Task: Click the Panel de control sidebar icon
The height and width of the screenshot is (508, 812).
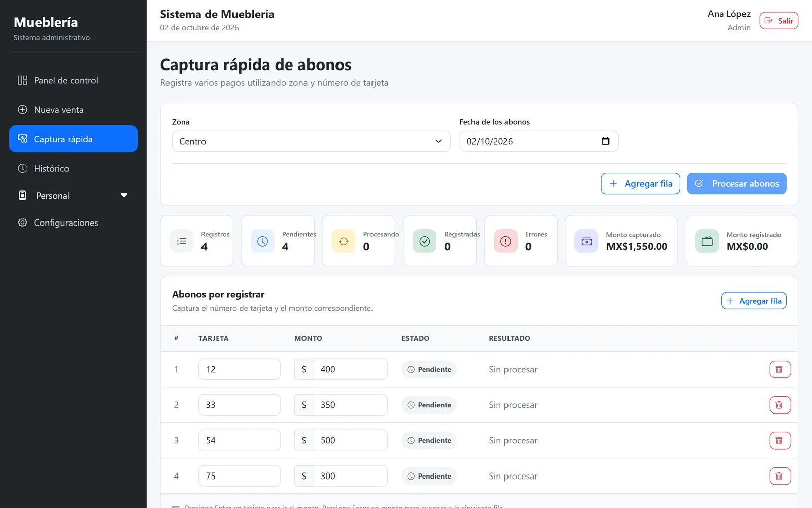Action: 22,80
